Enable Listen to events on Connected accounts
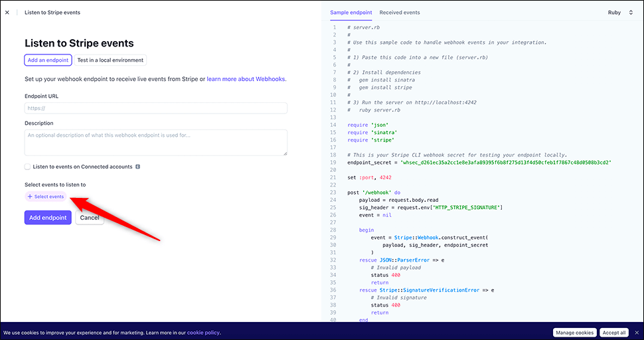 pyautogui.click(x=27, y=167)
